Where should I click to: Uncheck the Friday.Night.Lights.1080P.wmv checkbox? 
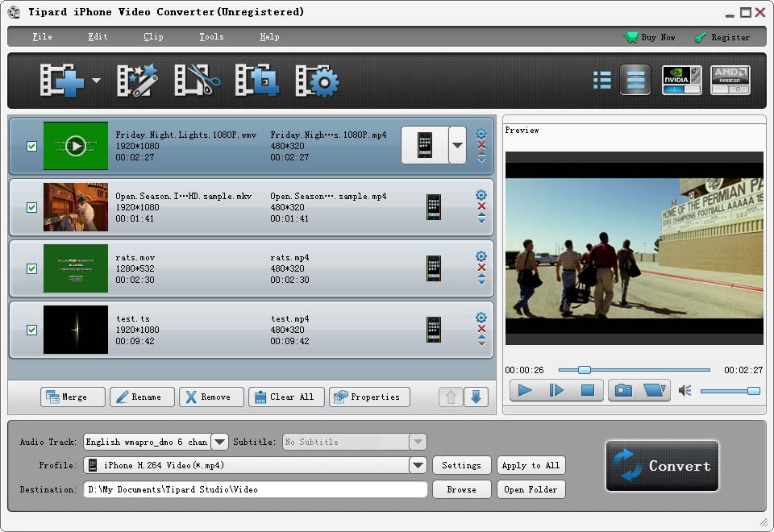coord(31,146)
